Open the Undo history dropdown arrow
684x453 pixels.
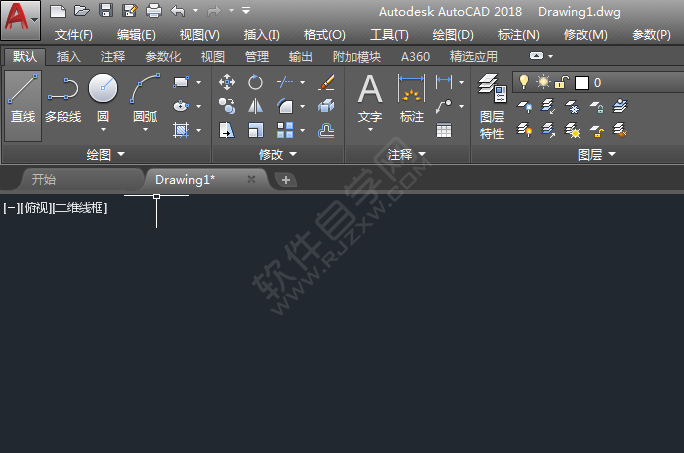pyautogui.click(x=195, y=10)
